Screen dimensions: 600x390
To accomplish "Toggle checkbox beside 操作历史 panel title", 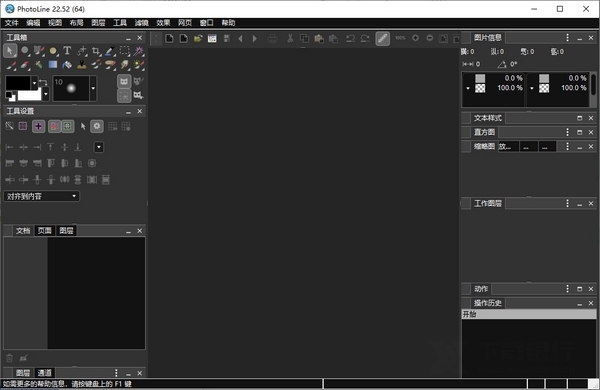I will point(466,303).
